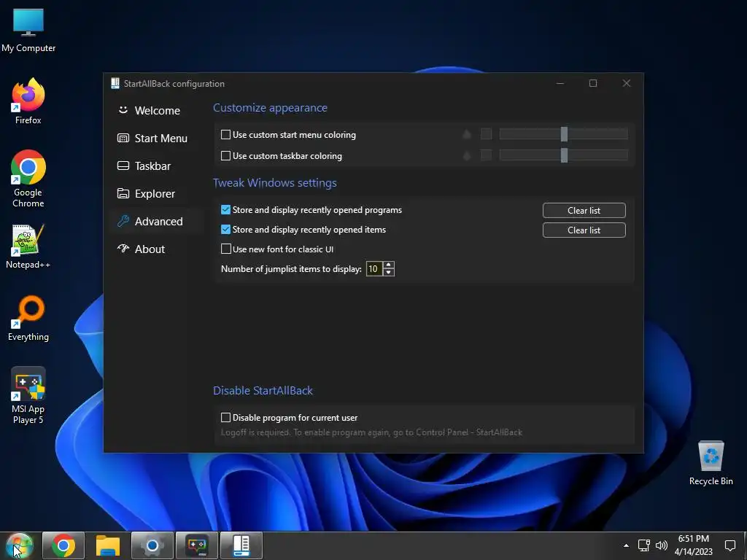Select the MSI App Player 5 shortcut

click(x=28, y=396)
